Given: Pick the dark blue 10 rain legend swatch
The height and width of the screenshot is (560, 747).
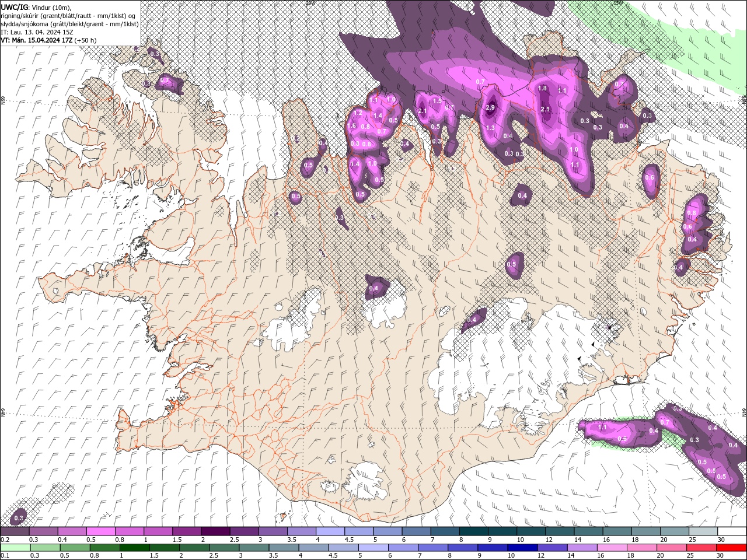Looking at the screenshot, I should 522,548.
